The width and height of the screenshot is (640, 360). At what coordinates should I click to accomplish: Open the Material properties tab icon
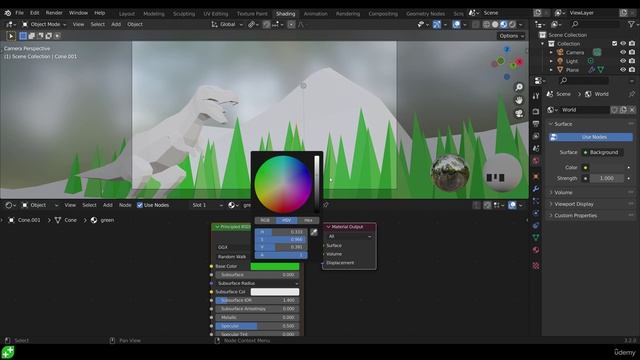536,249
